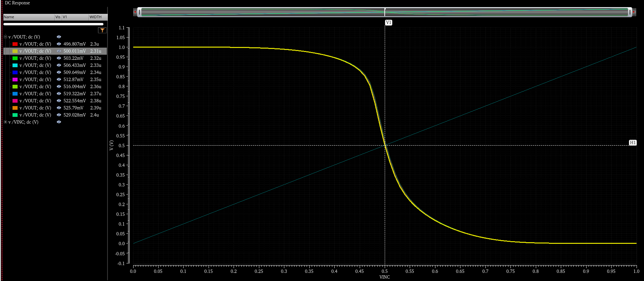
Task: Toggle visibility of VINC signal
Action: pos(59,122)
